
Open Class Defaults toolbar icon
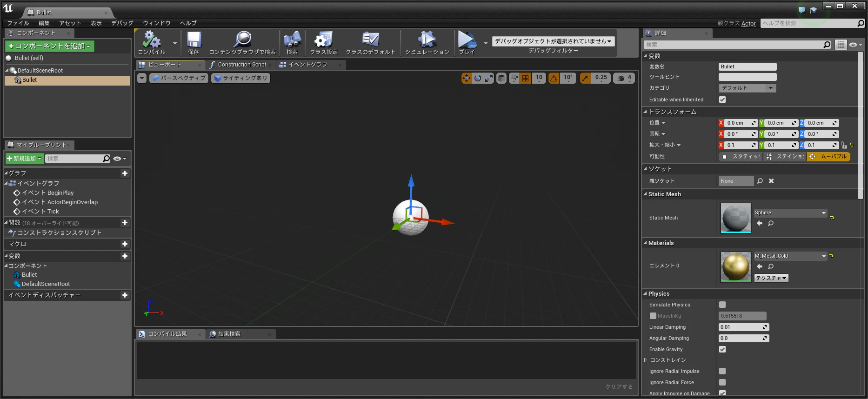coord(370,40)
